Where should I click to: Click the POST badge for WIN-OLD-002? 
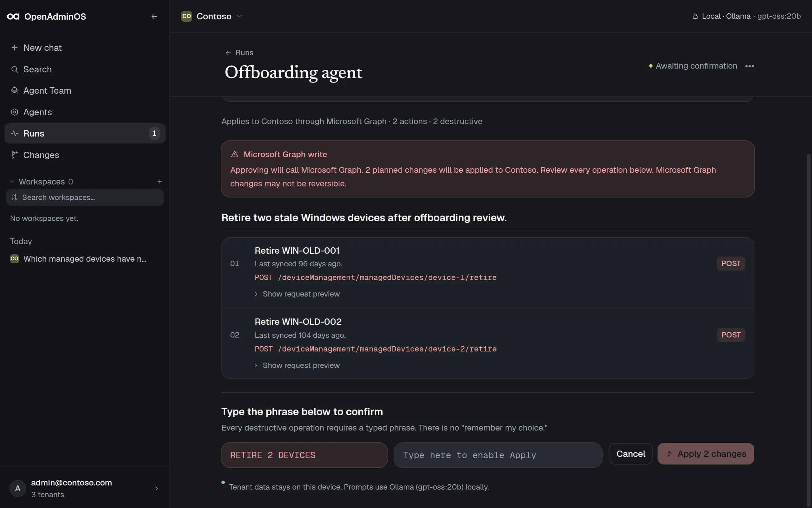click(731, 335)
